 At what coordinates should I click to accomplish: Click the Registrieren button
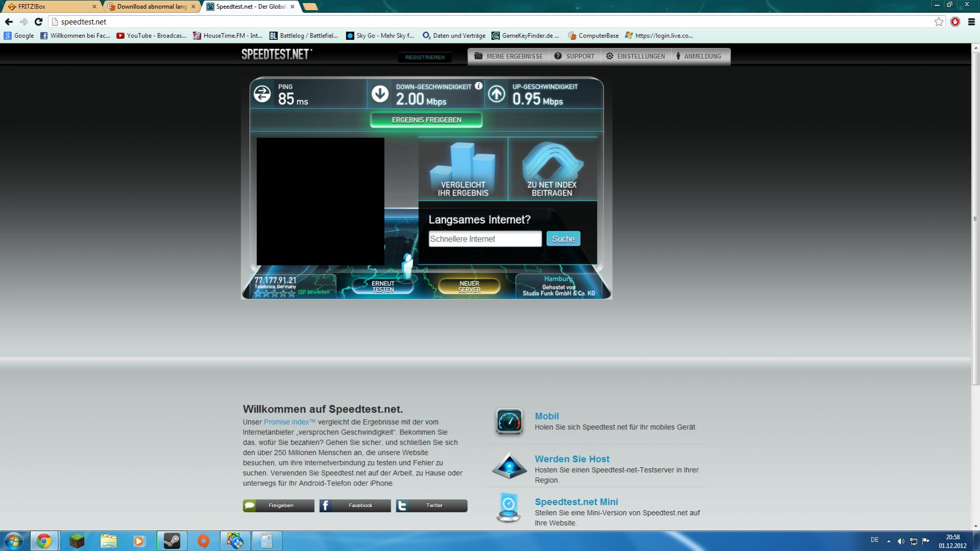point(425,57)
